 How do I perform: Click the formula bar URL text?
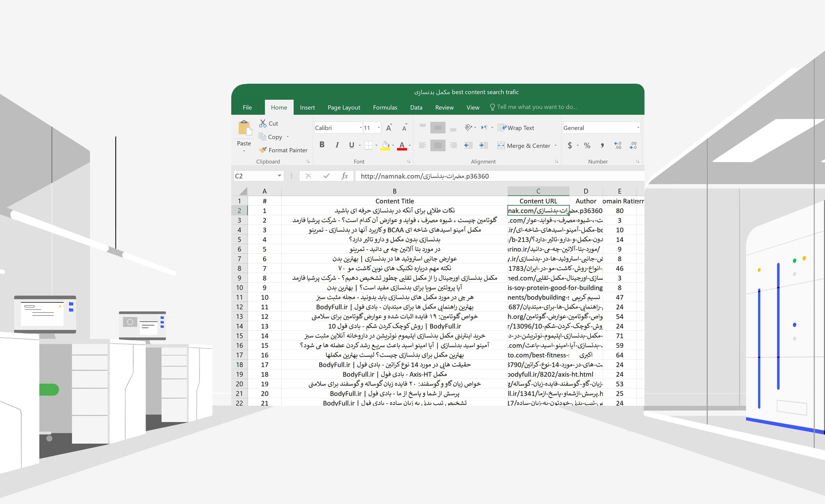[x=425, y=176]
